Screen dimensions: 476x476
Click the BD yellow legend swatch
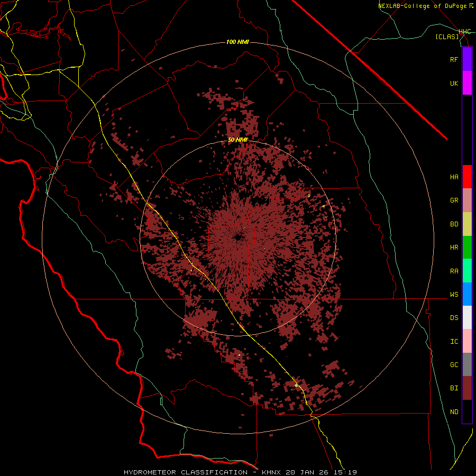(x=467, y=224)
